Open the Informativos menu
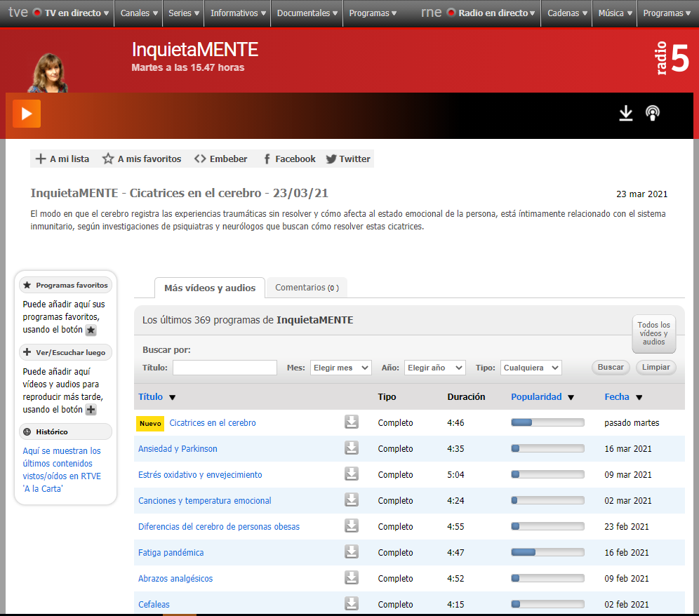Viewport: 699px width, 616px height. 238,13
